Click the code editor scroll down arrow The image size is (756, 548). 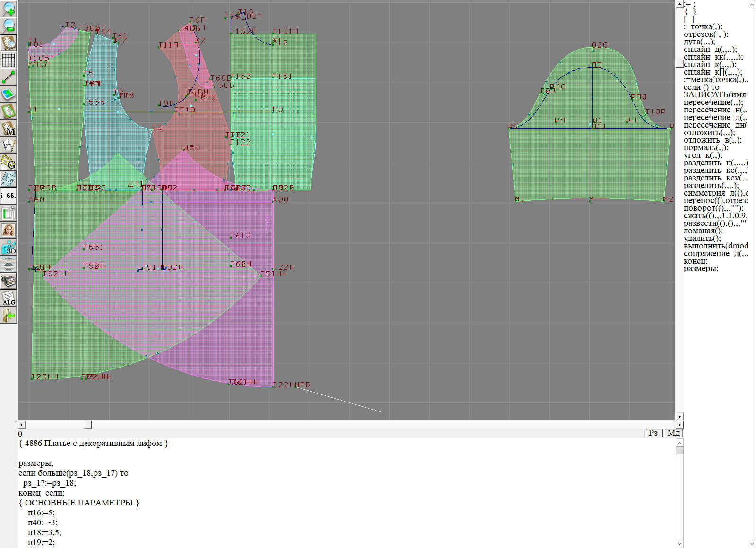[679, 543]
